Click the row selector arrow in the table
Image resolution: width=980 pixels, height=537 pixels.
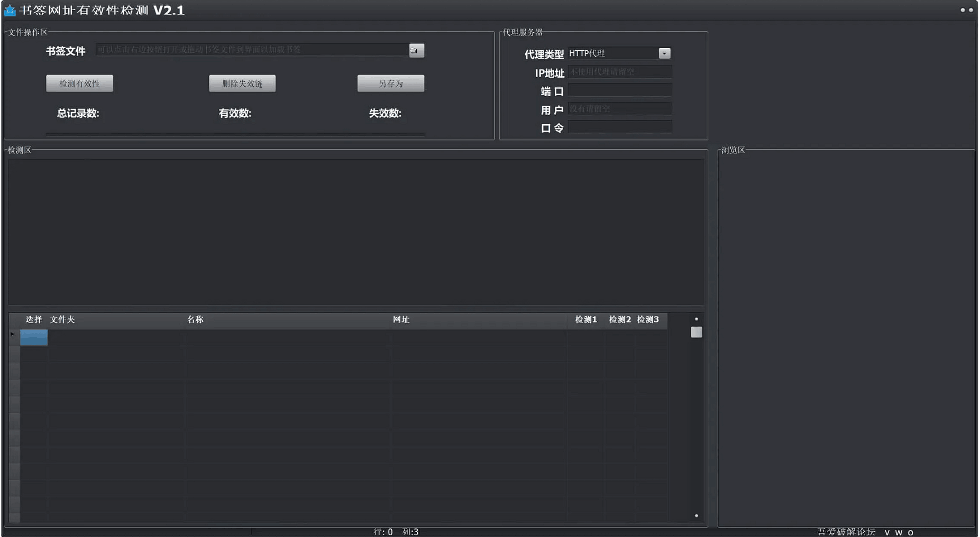(13, 333)
